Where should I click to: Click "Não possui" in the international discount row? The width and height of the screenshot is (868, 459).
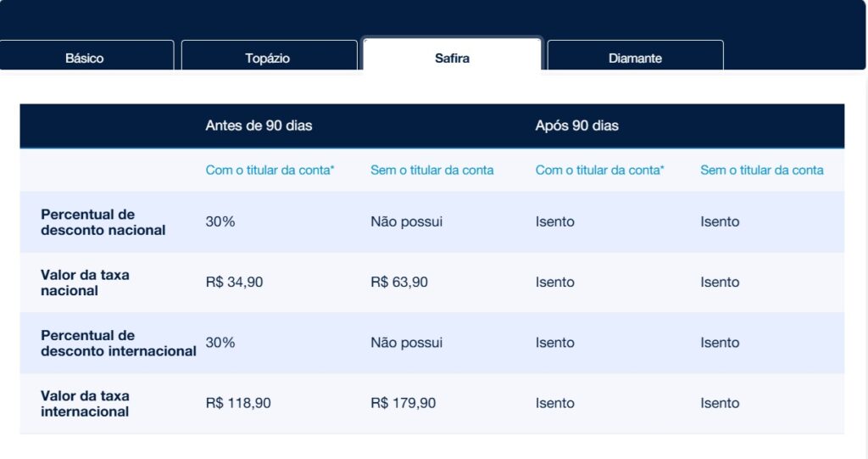[406, 343]
